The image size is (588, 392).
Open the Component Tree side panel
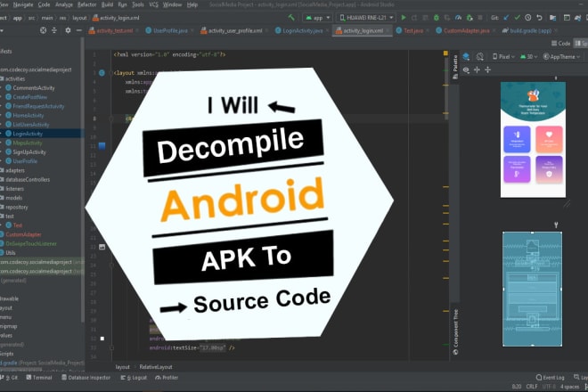(455, 331)
